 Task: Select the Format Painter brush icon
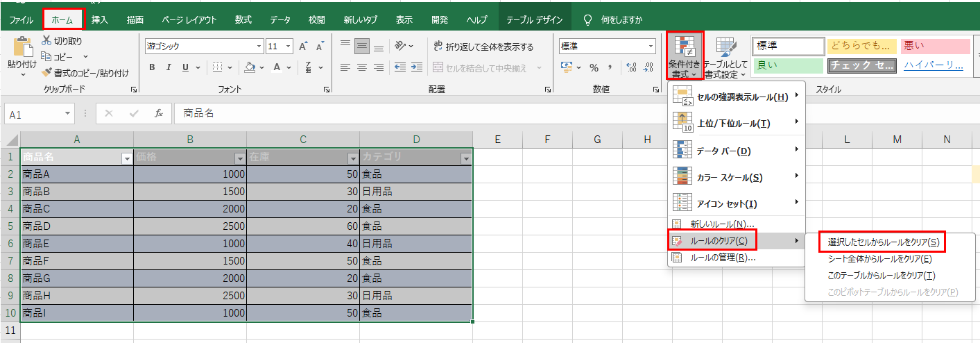click(x=47, y=72)
